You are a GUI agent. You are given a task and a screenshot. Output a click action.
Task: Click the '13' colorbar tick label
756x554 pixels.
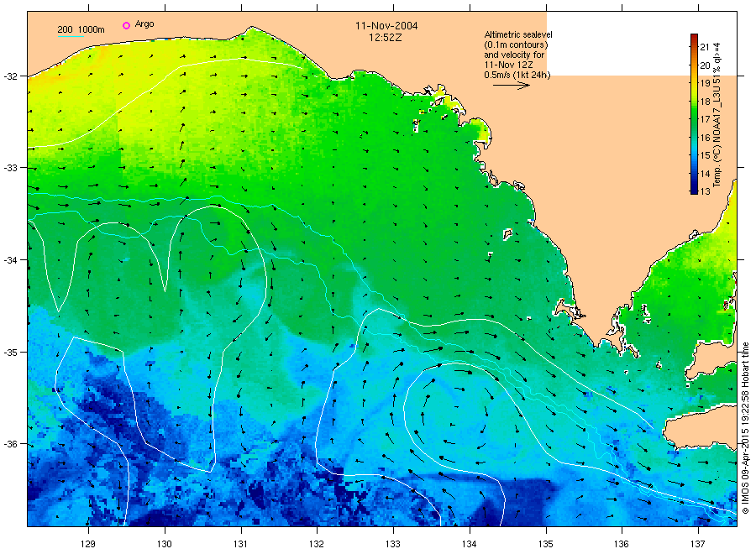(705, 191)
